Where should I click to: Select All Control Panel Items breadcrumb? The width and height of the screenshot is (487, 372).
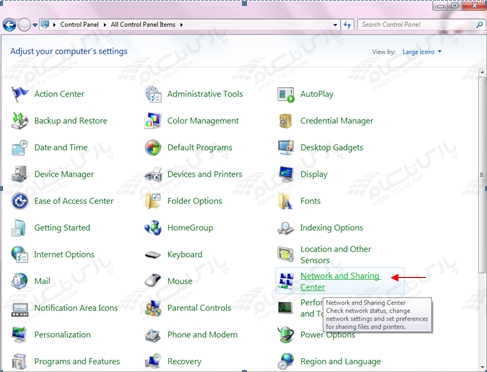click(143, 25)
